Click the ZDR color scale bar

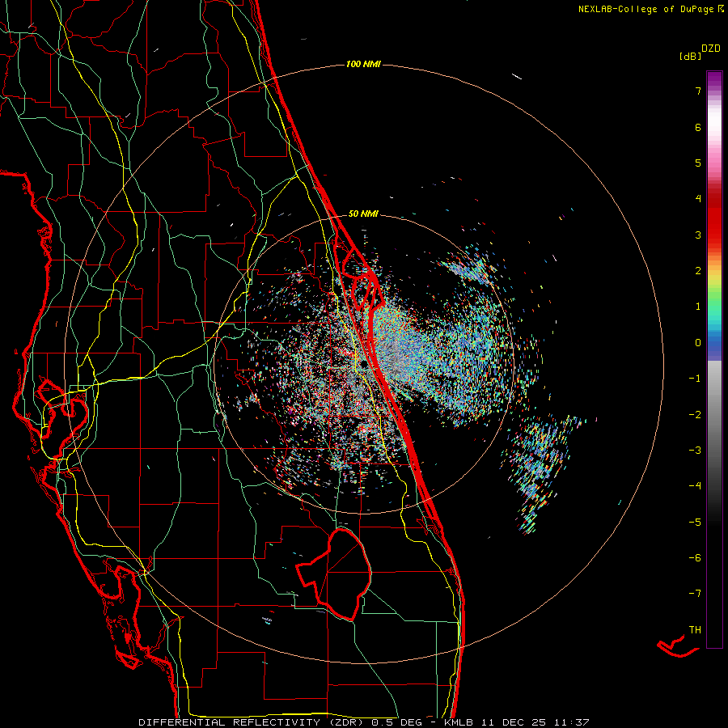(714, 359)
